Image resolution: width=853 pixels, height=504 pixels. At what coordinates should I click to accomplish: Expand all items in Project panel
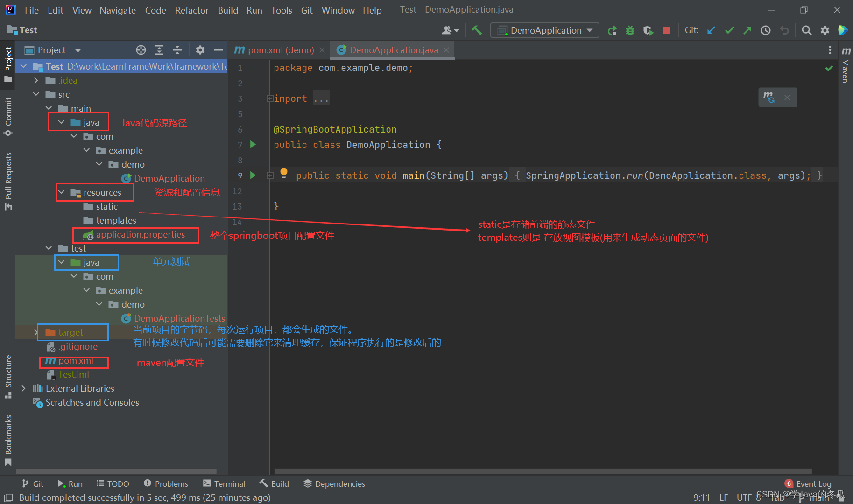159,50
